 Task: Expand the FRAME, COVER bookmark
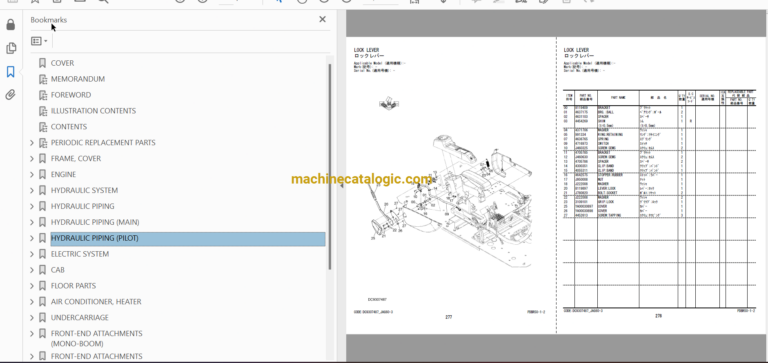[x=32, y=159]
